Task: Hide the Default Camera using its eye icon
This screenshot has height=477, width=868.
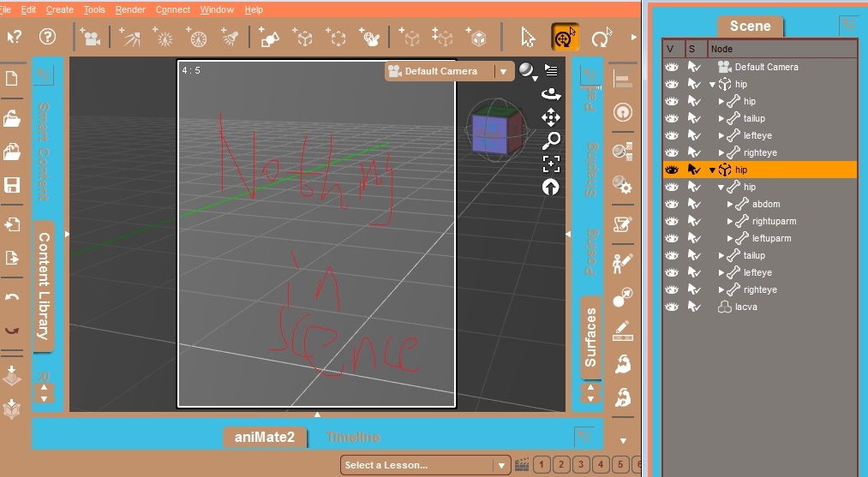Action: (672, 67)
